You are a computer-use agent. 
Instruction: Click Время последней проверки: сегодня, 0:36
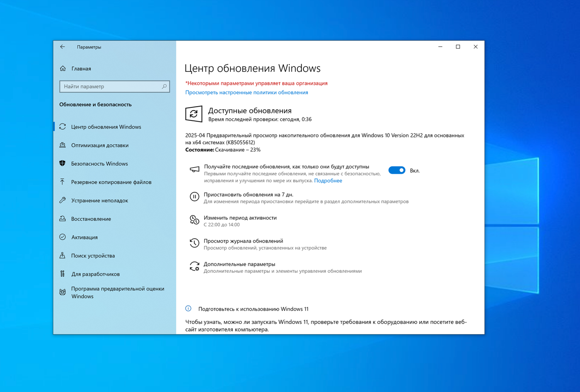(x=260, y=119)
